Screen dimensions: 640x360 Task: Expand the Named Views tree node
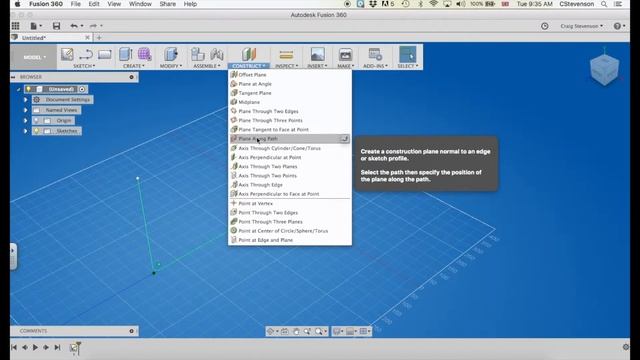coord(25,110)
